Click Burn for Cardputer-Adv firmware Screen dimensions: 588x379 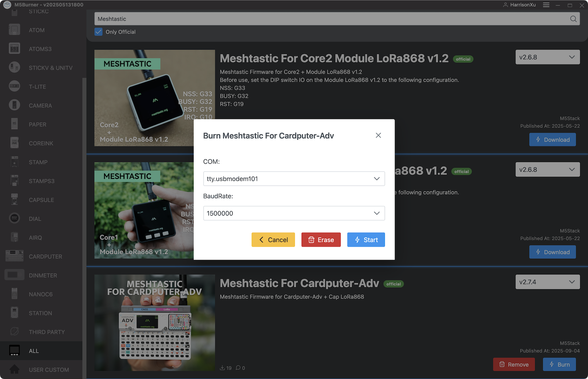(x=559, y=364)
